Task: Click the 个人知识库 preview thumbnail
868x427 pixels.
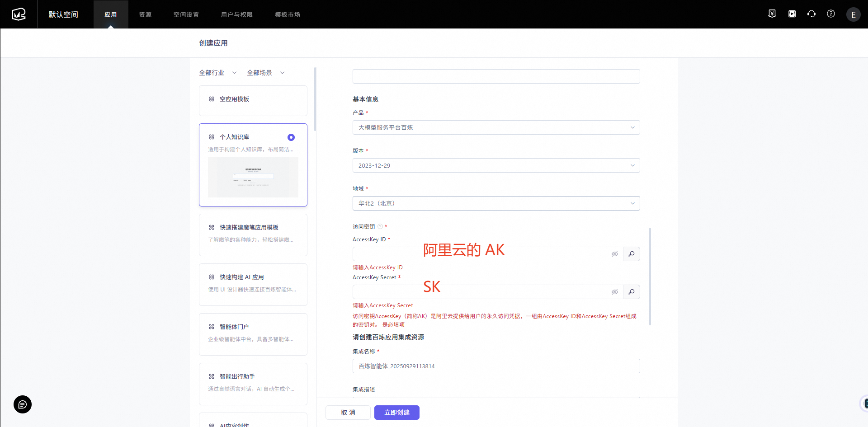Action: point(253,177)
